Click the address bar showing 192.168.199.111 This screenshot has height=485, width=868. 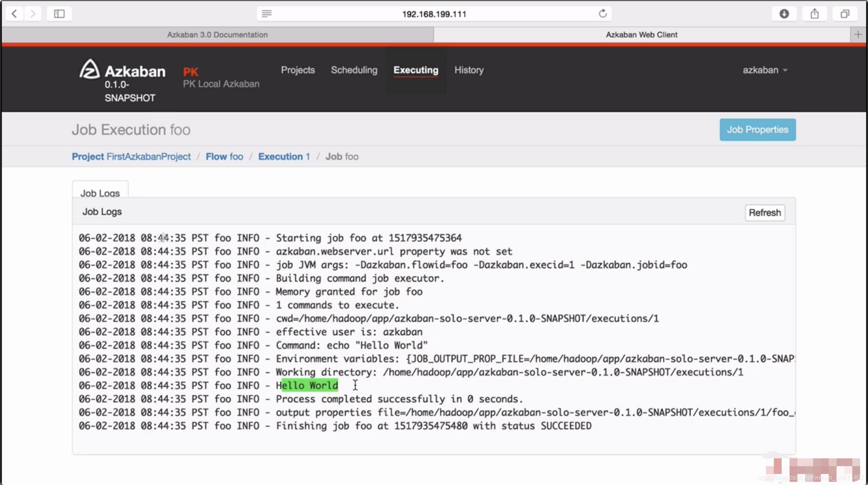point(434,14)
